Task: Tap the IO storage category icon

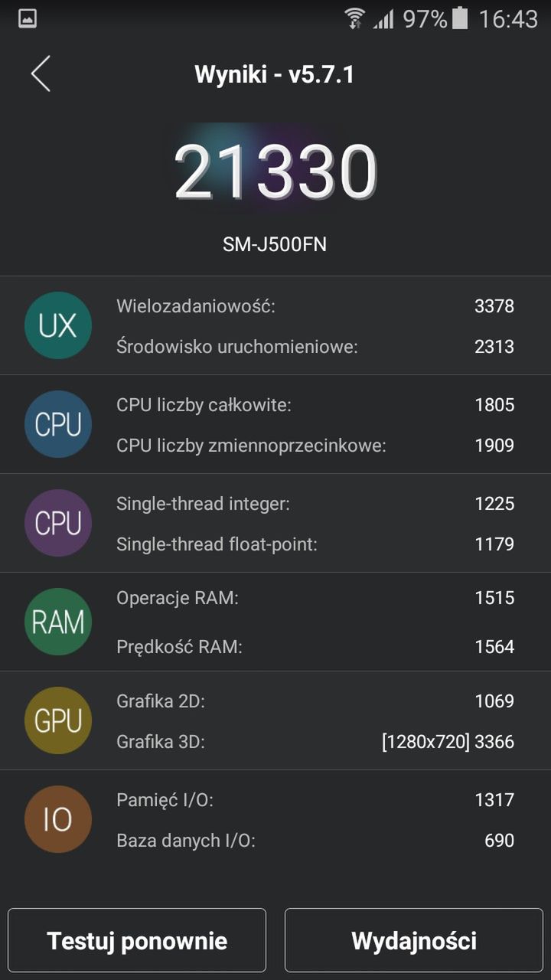Action: click(x=58, y=819)
